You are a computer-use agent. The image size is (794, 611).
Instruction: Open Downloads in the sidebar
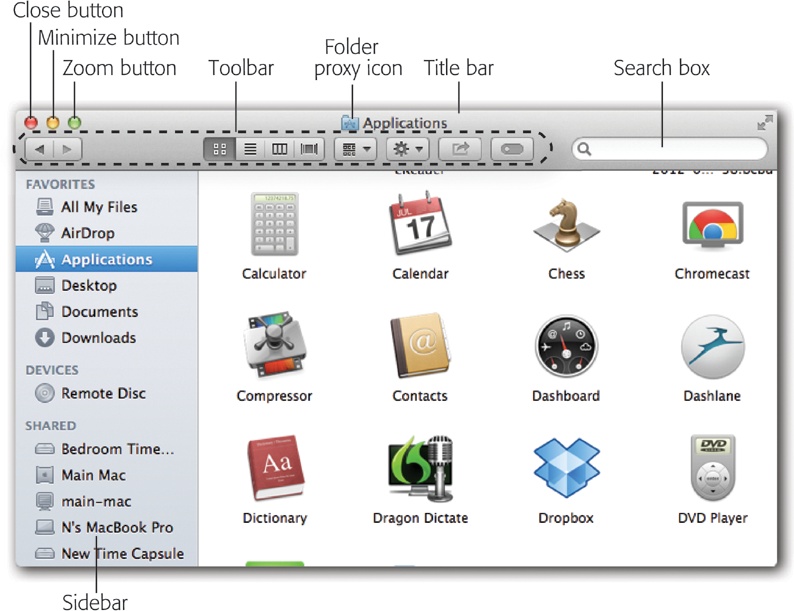click(x=107, y=338)
